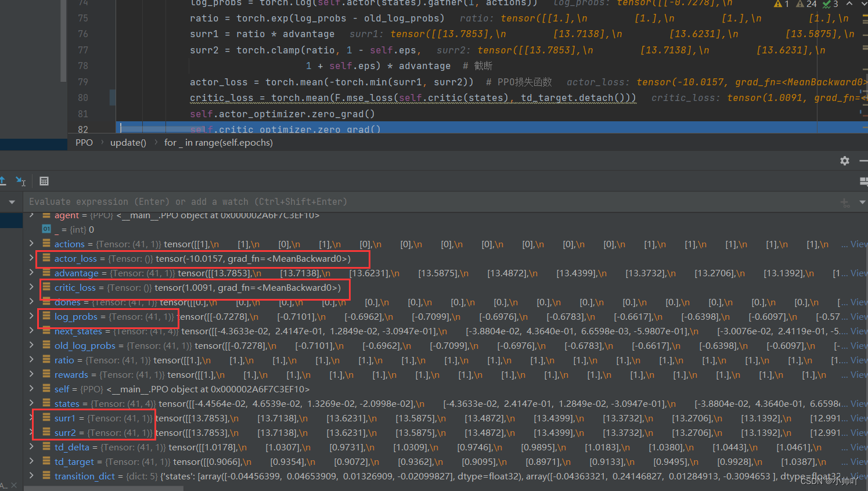Open View link for td_delta tensor

[859, 447]
